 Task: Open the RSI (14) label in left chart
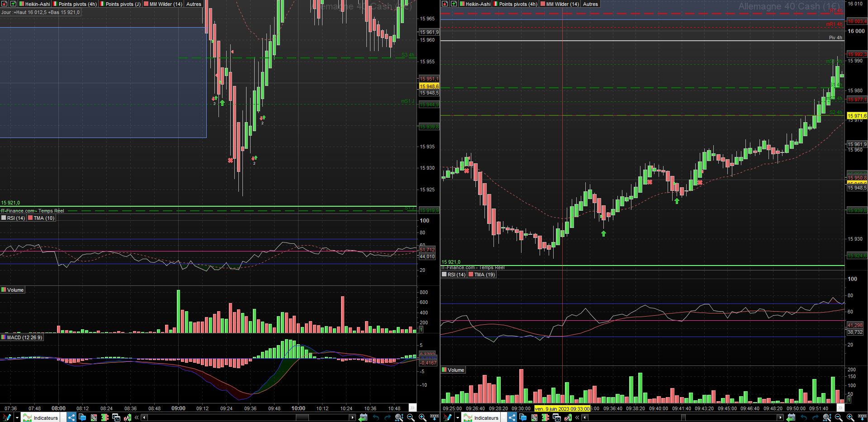coord(13,218)
